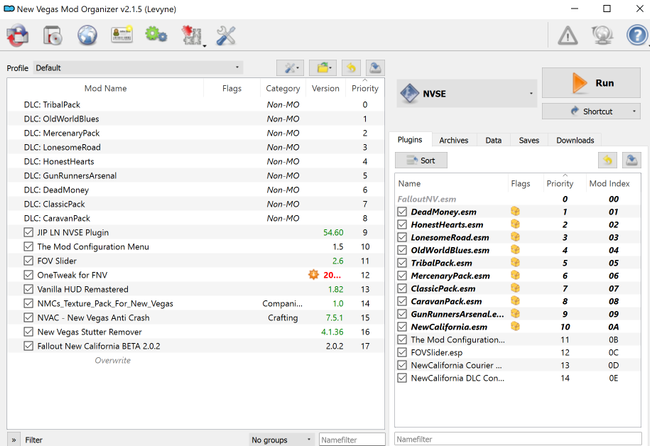Click the TribalPack.esm archive flag icon
Screen dimensions: 650x446
[515, 262]
